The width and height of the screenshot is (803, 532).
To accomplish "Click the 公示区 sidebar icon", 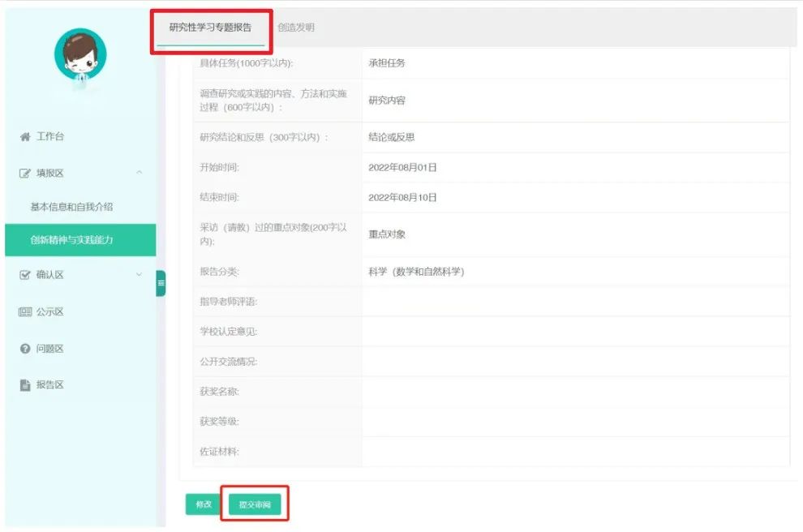I will [24, 312].
